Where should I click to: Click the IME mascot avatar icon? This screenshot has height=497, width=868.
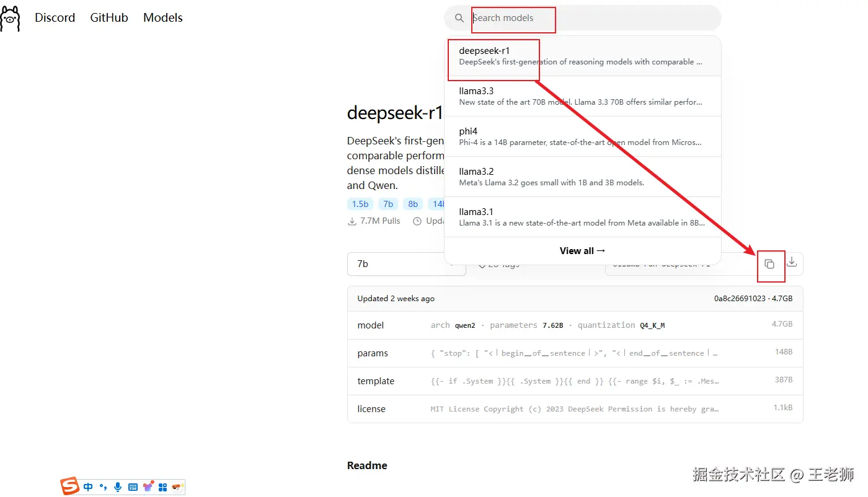click(177, 487)
